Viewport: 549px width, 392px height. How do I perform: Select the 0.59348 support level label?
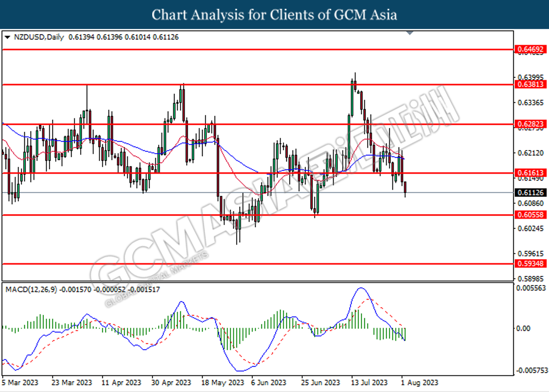(530, 264)
